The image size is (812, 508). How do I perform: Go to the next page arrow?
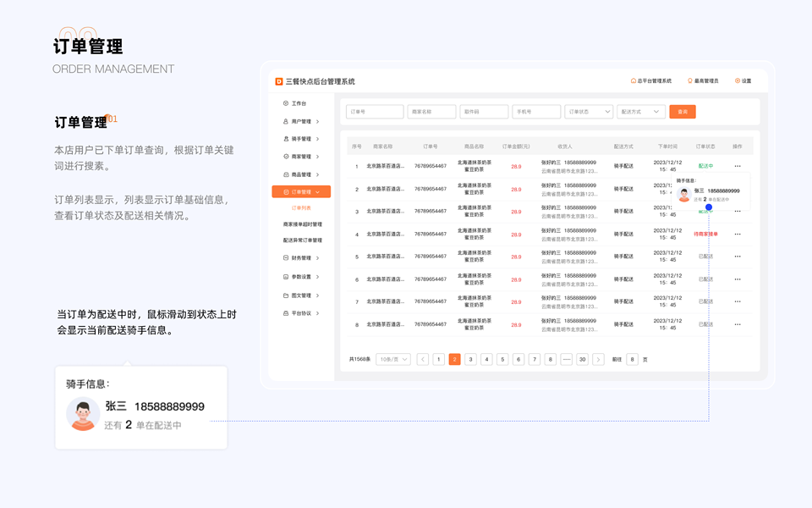(x=598, y=359)
